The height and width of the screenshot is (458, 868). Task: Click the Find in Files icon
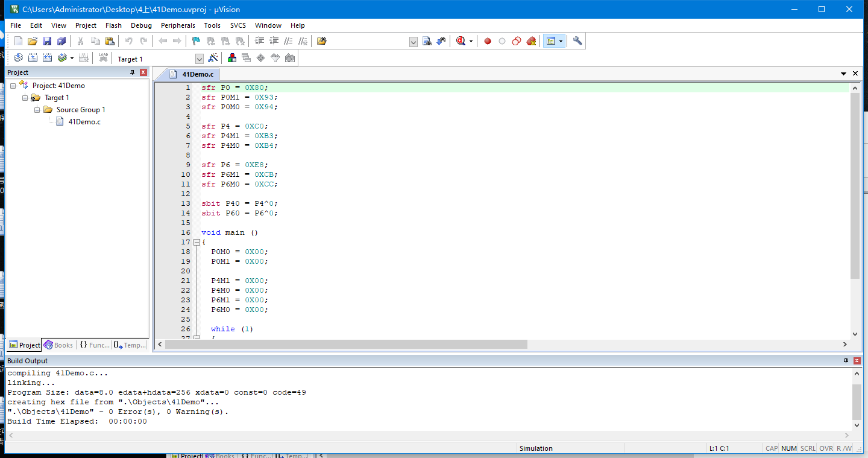[x=322, y=41]
